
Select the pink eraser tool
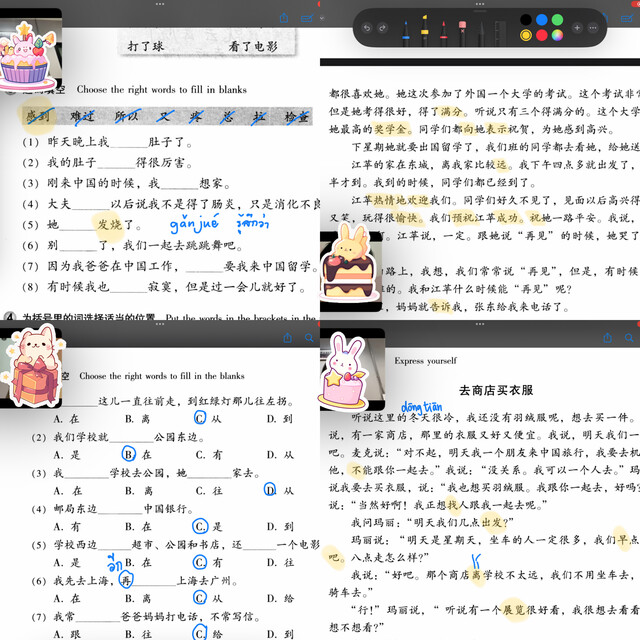[x=462, y=32]
